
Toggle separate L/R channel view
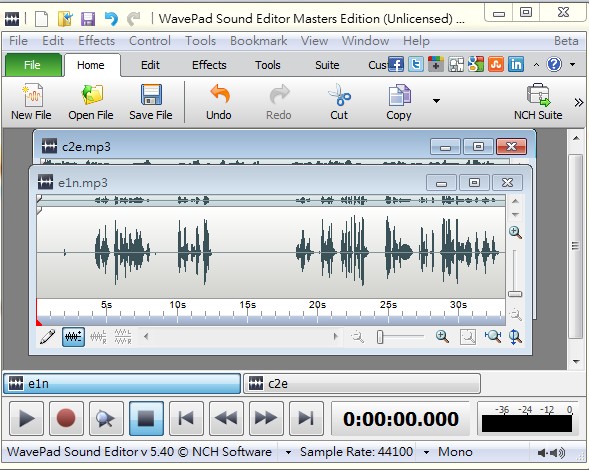pyautogui.click(x=98, y=337)
